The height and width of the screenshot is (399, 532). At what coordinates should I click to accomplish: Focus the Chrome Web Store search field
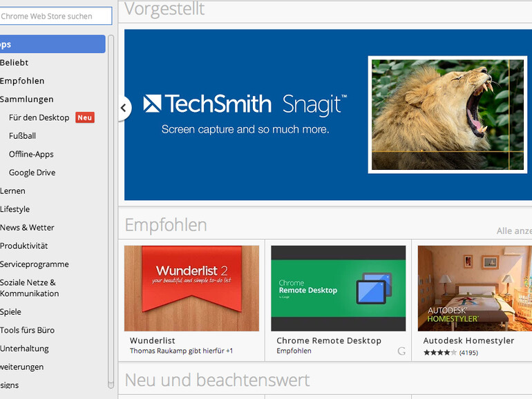click(x=56, y=16)
